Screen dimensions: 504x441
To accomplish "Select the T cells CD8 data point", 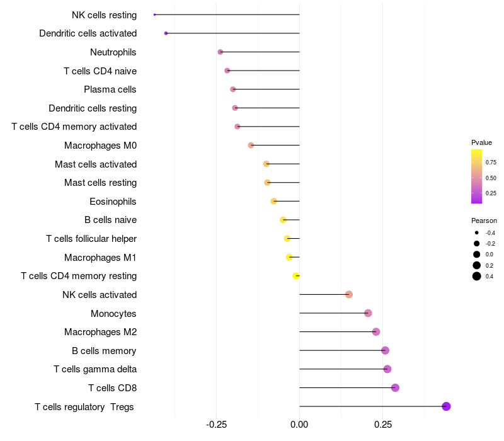I will (x=395, y=387).
